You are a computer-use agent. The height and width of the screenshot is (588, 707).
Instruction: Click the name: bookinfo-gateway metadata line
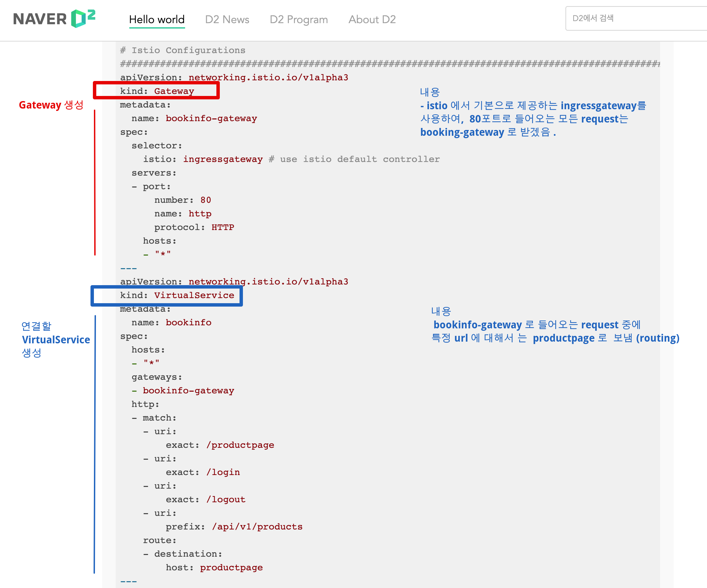194,118
